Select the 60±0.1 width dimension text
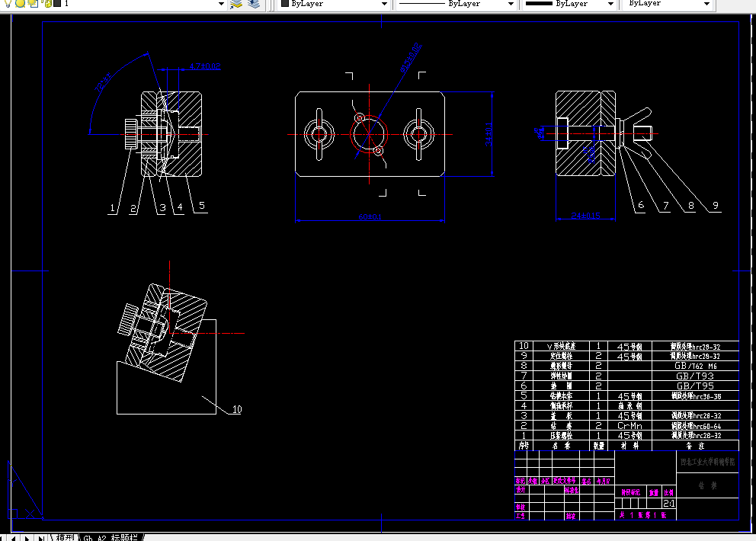Viewport: 756px width, 541px height. point(370,216)
